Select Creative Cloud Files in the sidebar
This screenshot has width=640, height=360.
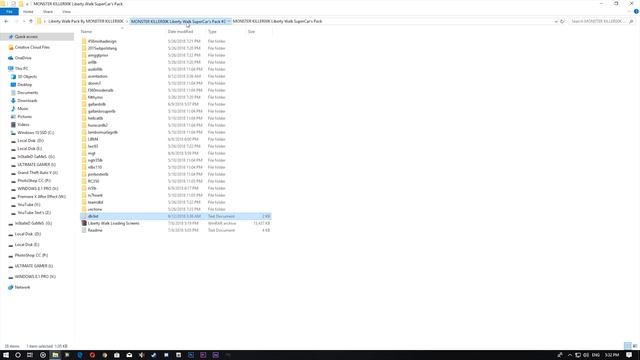[32, 47]
